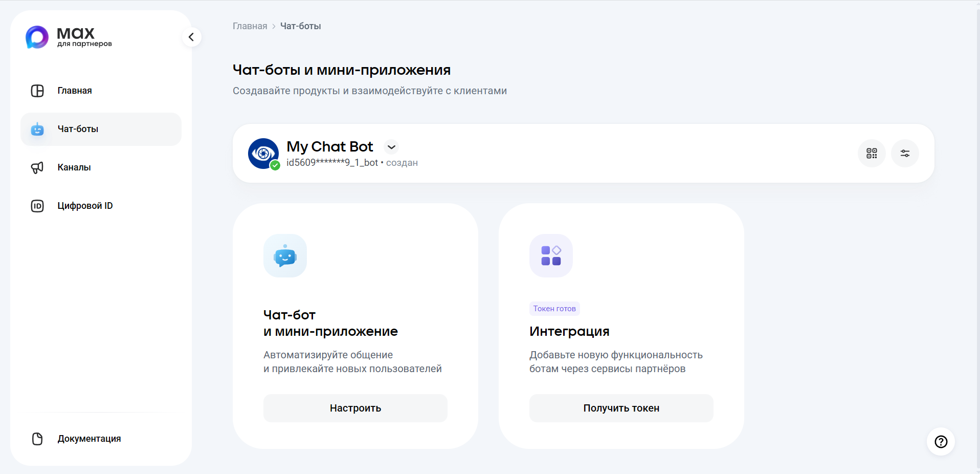Click the ID badge icon in sidebar
The height and width of the screenshot is (474, 980).
tap(37, 206)
